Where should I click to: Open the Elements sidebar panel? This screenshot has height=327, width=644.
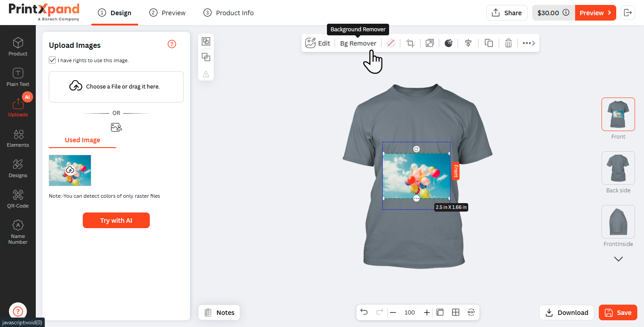click(x=18, y=138)
